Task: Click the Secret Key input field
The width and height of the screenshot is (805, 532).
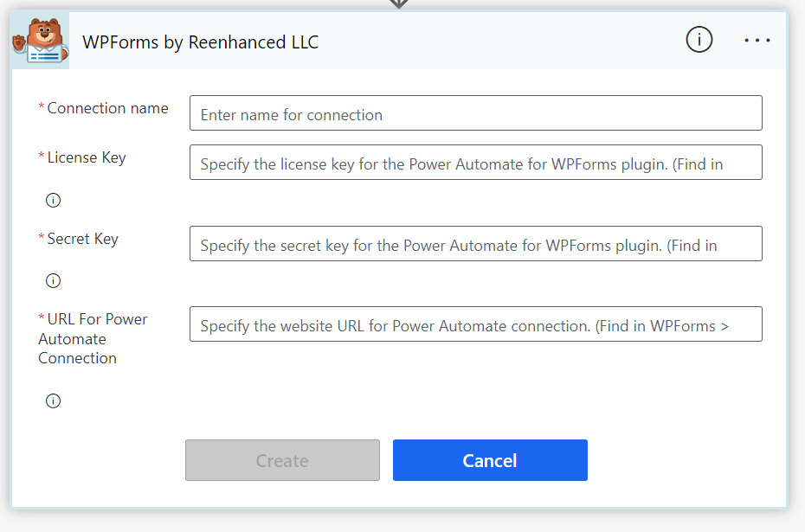Action: 475,243
